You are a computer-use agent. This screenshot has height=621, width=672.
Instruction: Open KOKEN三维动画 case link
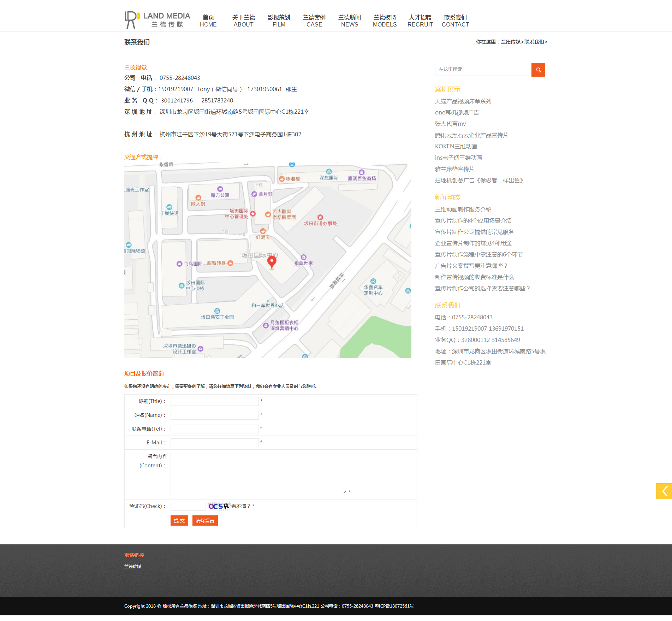[x=456, y=147]
